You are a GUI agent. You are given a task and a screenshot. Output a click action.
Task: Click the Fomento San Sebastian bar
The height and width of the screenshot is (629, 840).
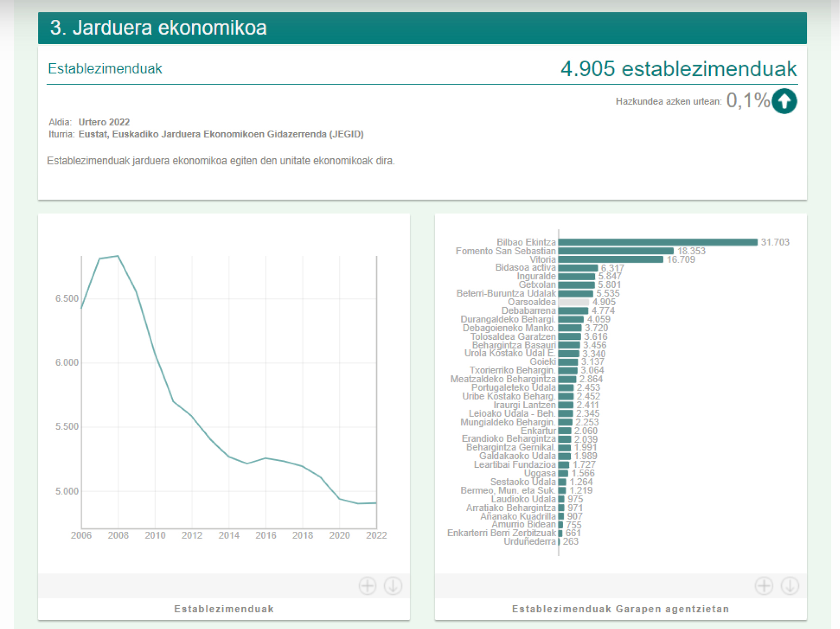(x=616, y=251)
